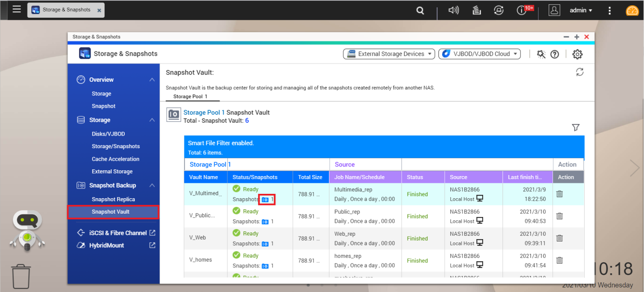Open iSCSI & Fibre Channel link
This screenshot has height=292, width=644.
click(x=118, y=233)
